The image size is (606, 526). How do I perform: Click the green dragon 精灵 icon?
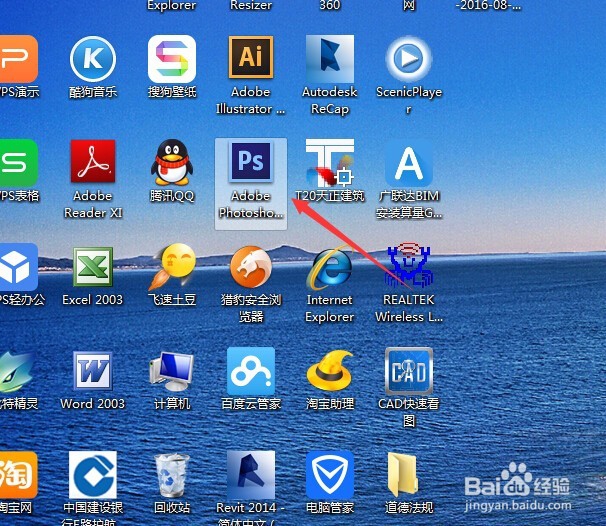coord(17,372)
